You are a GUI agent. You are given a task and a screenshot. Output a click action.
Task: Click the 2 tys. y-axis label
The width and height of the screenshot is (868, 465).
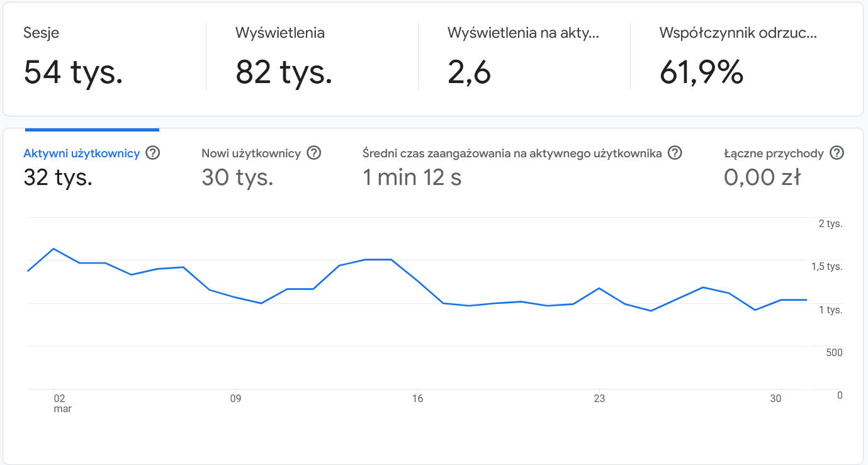[x=830, y=224]
